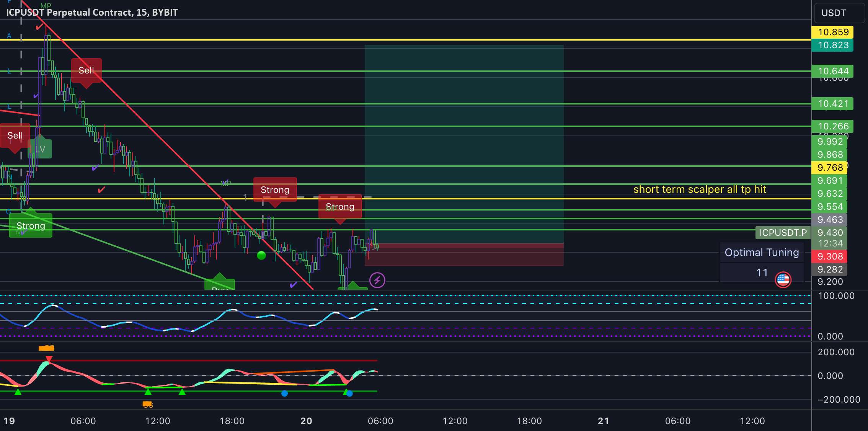This screenshot has height=431, width=868.
Task: Click the 9.554 price label
Action: tap(830, 207)
